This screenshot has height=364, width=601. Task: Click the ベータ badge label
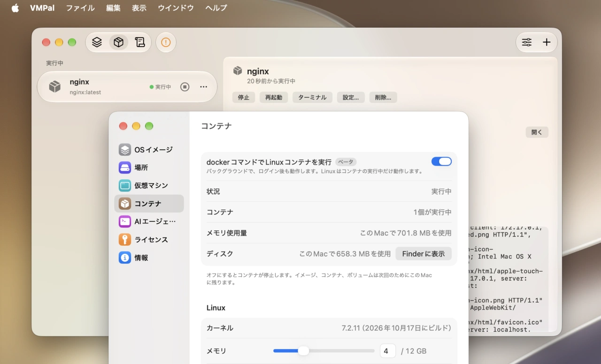(346, 162)
